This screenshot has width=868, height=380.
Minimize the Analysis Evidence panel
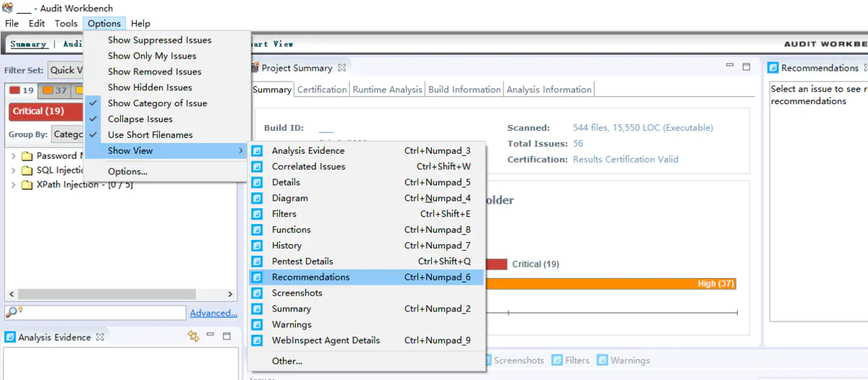210,335
